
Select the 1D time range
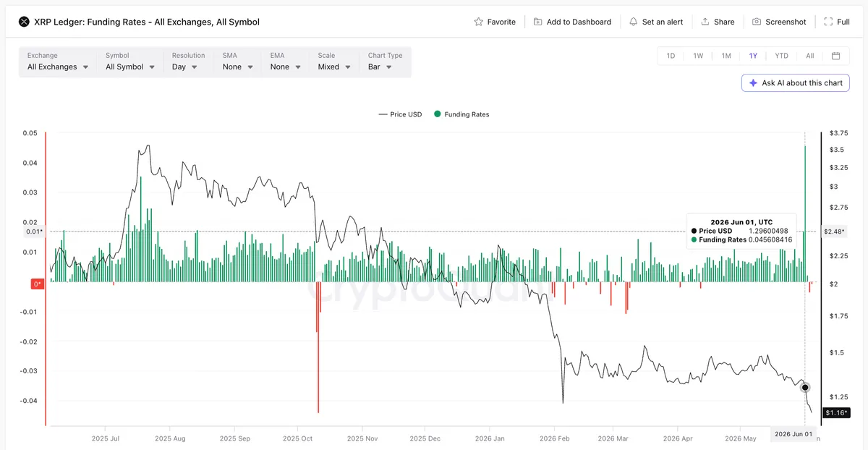tap(671, 56)
